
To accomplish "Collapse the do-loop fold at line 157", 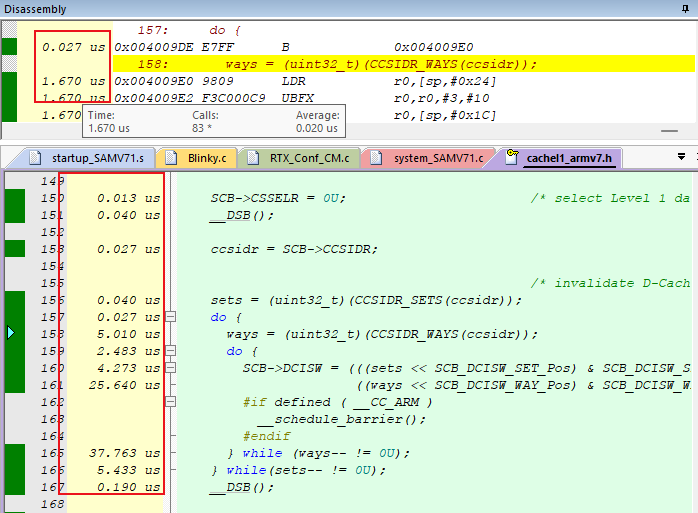I will [169, 317].
